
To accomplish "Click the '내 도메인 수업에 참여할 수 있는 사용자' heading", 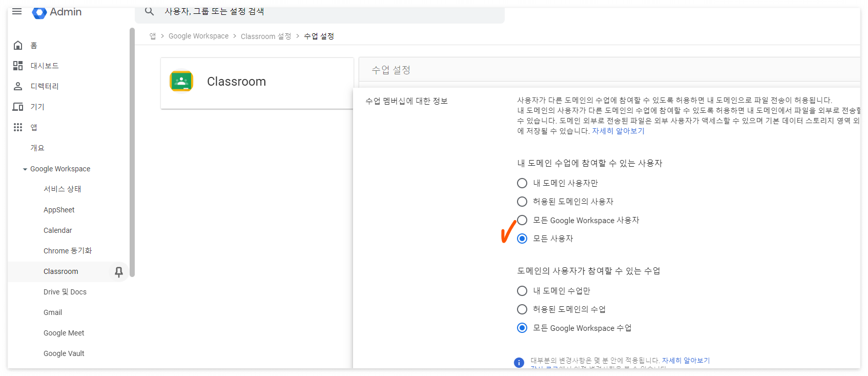I will click(590, 163).
